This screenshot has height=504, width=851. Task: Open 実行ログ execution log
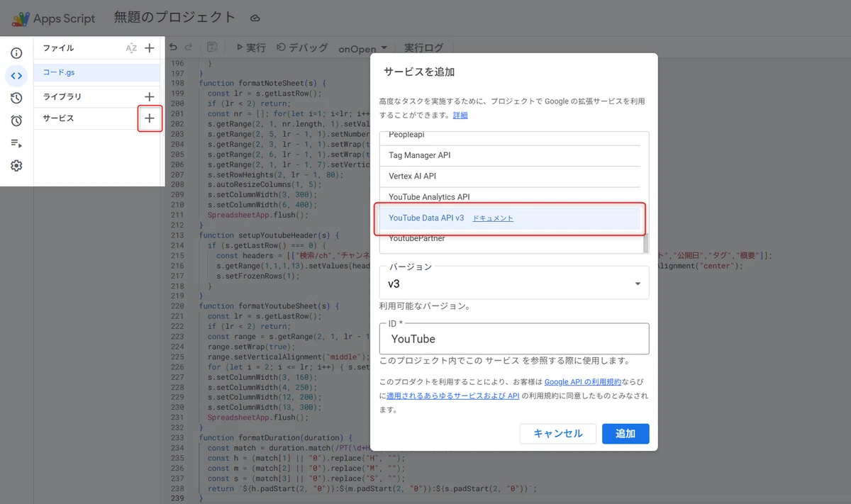click(423, 47)
